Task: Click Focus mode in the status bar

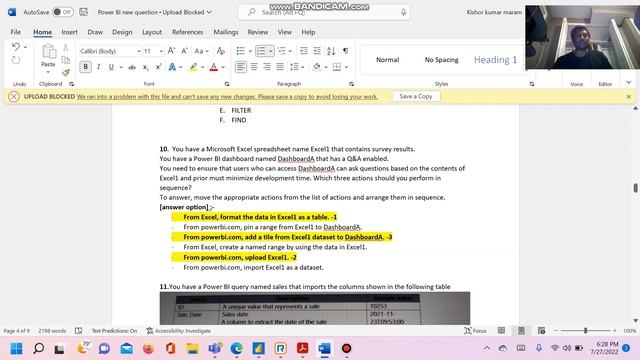Action: (476, 331)
